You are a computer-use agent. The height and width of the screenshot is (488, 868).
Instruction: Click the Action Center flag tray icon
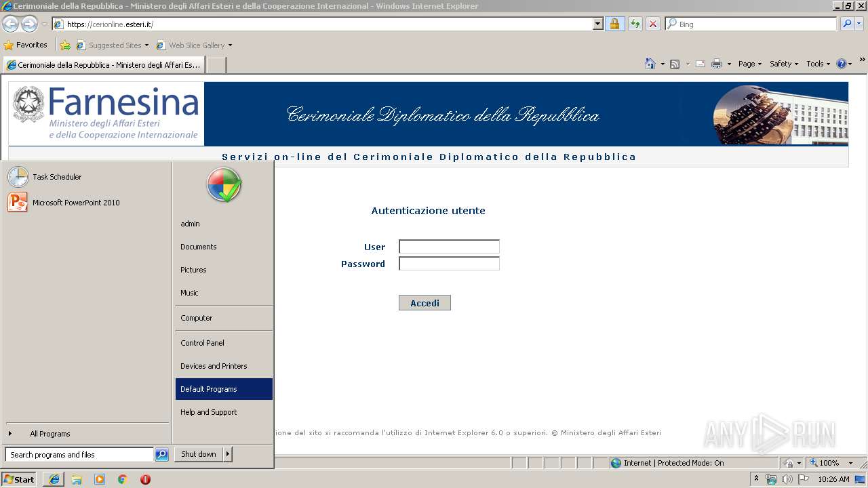click(802, 479)
